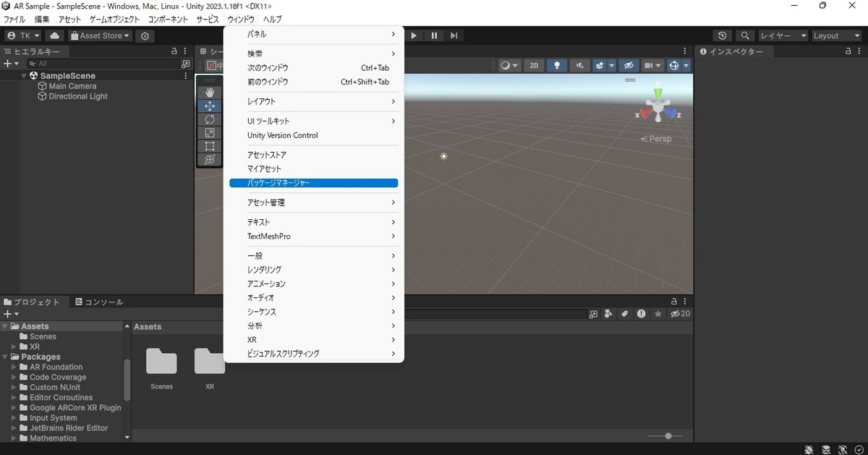868x455 pixels.
Task: Toggle Persp/Iso projection label
Action: 656,139
